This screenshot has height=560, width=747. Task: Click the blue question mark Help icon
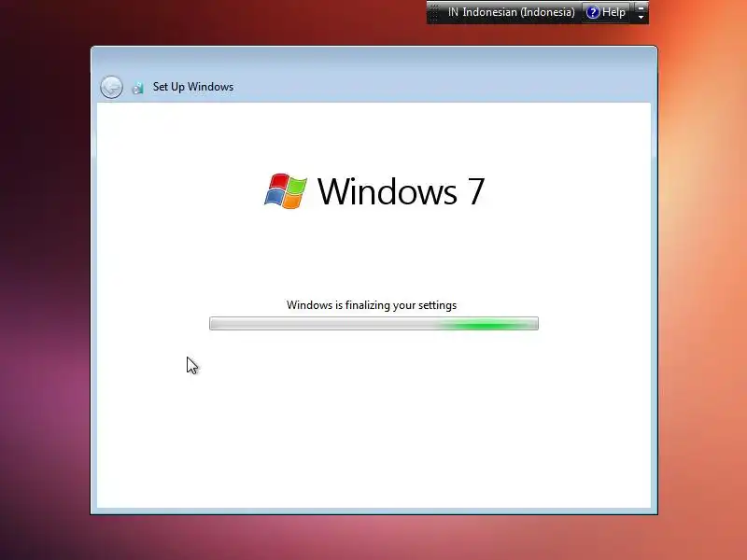(x=592, y=12)
